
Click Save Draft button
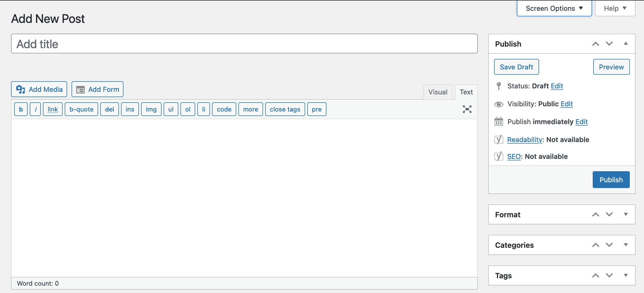click(516, 67)
